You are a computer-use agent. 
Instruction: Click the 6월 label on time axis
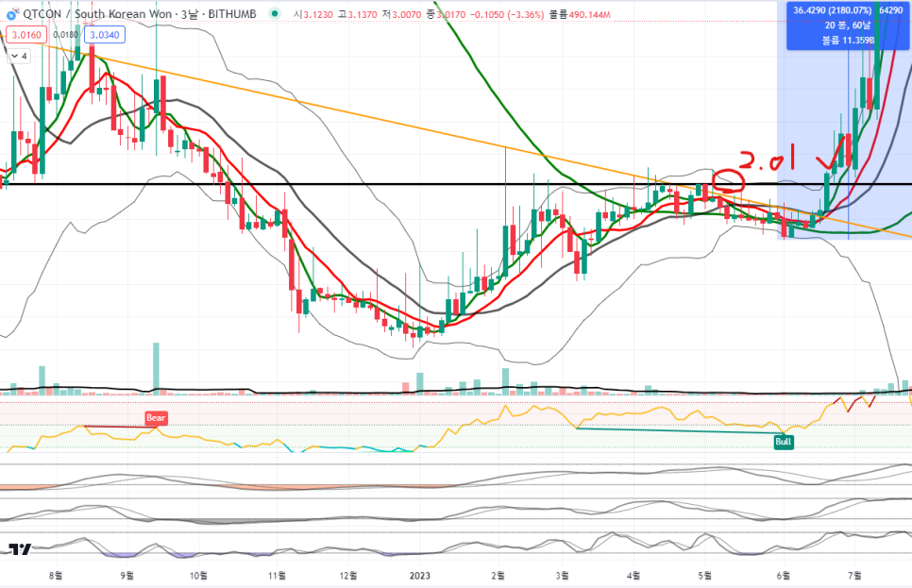pos(783,575)
